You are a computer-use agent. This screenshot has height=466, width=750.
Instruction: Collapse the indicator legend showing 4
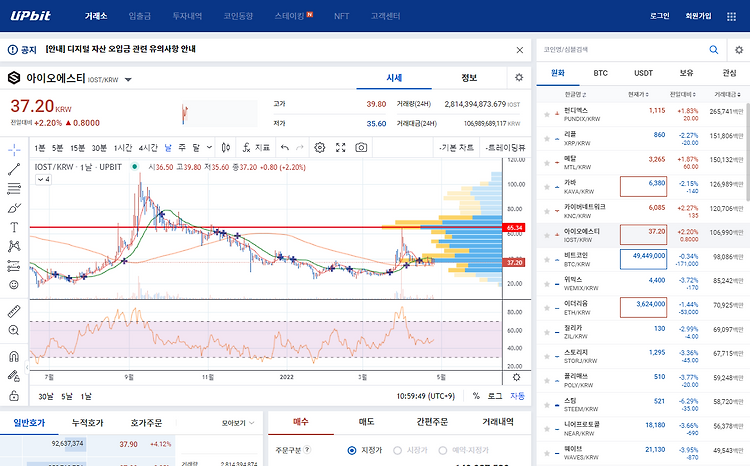44,179
